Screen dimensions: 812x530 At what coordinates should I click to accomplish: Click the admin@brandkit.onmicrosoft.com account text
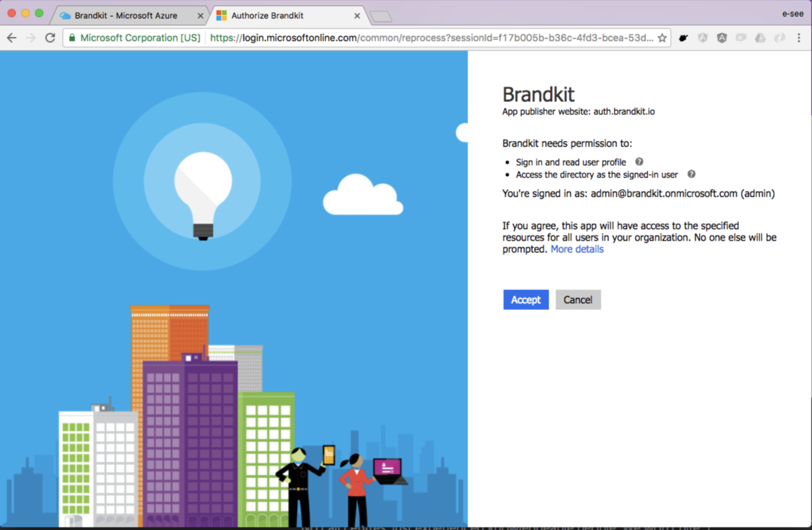[664, 194]
